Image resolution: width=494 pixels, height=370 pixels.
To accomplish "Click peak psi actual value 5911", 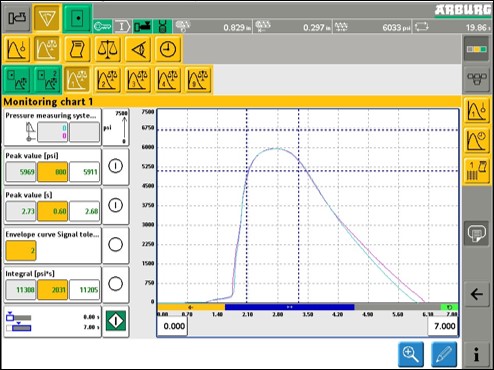I will click(x=85, y=172).
